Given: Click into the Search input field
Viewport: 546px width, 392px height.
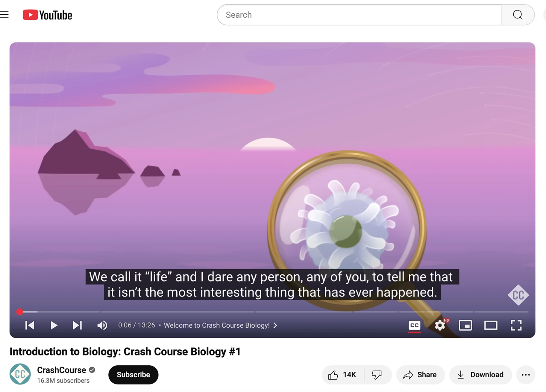Looking at the screenshot, I should coord(359,15).
